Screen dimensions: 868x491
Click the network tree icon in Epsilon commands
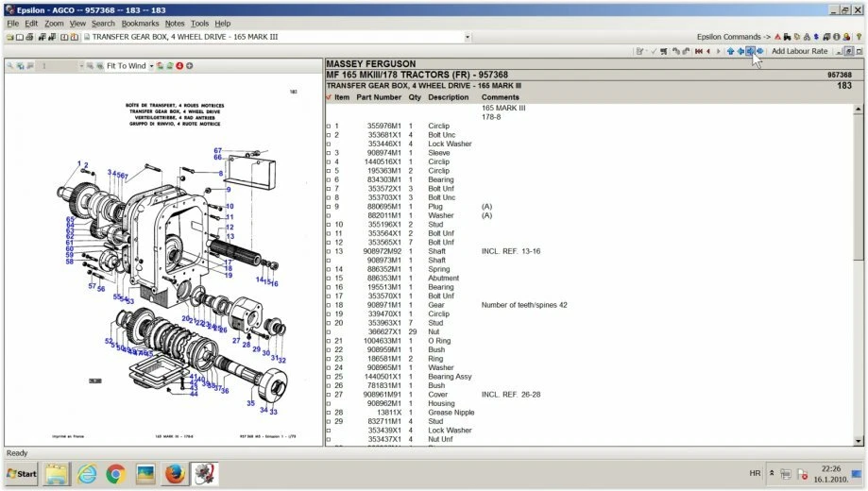[x=807, y=37]
